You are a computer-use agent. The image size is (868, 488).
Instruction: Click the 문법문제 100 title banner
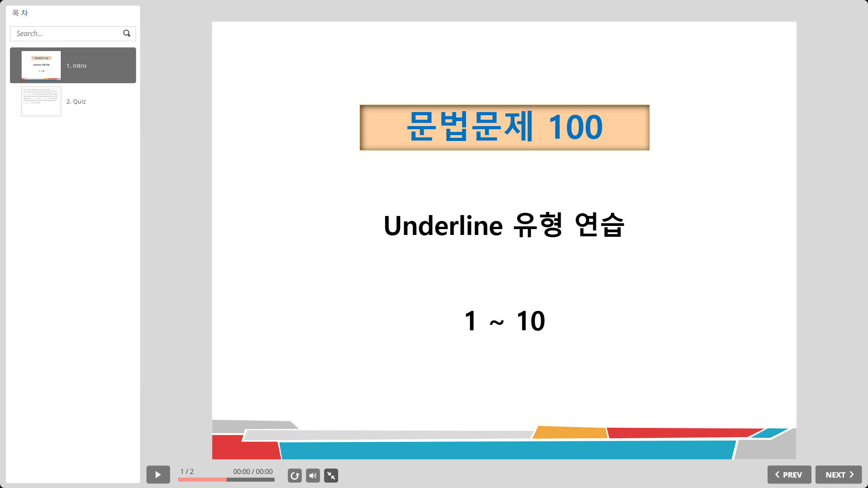[504, 127]
